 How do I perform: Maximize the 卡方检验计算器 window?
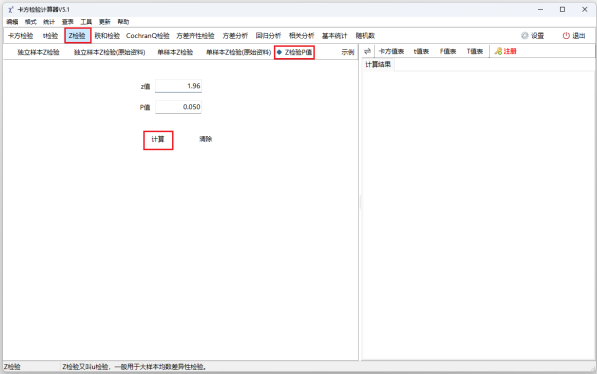(x=562, y=10)
